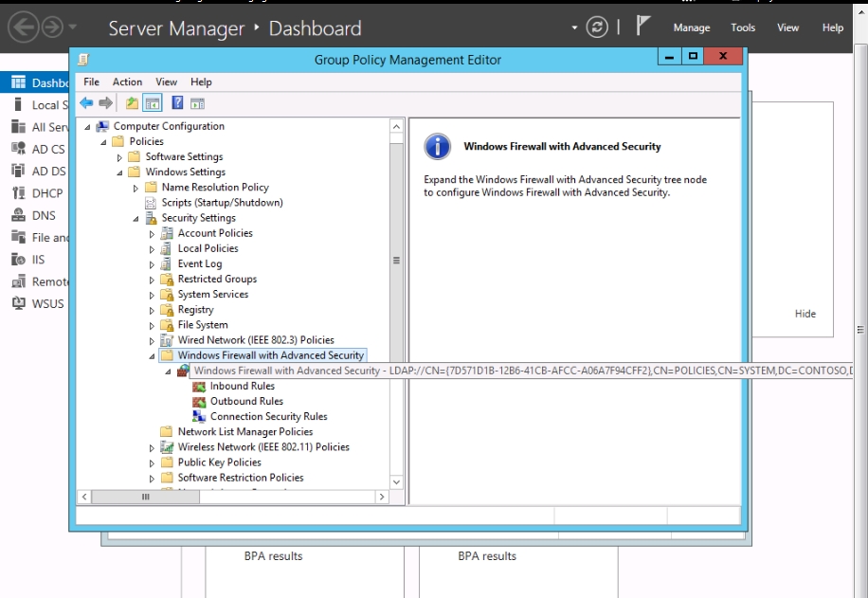868x598 pixels.
Task: Open the editor's Help menu
Action: coord(201,82)
